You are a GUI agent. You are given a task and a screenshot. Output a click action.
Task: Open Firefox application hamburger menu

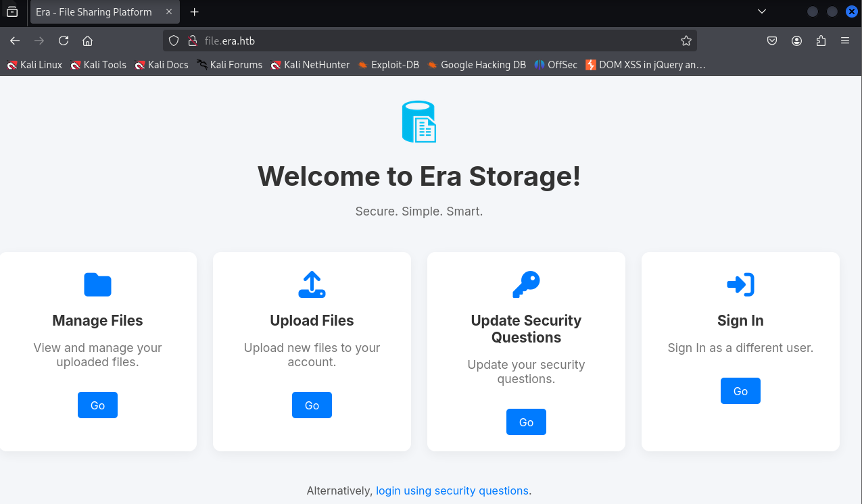845,41
